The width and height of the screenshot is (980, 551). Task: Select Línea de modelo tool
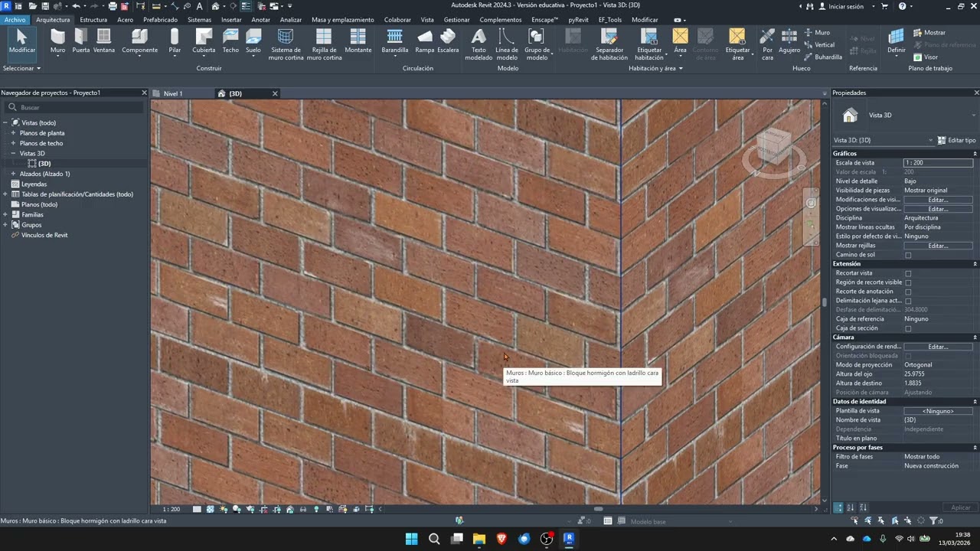coord(506,44)
